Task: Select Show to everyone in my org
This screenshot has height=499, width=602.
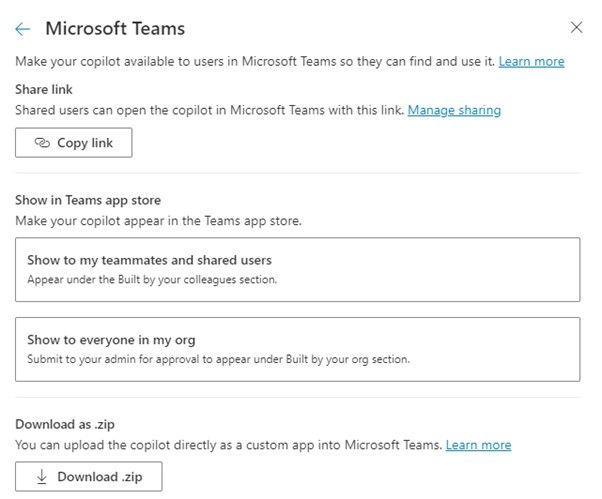Action: [298, 349]
